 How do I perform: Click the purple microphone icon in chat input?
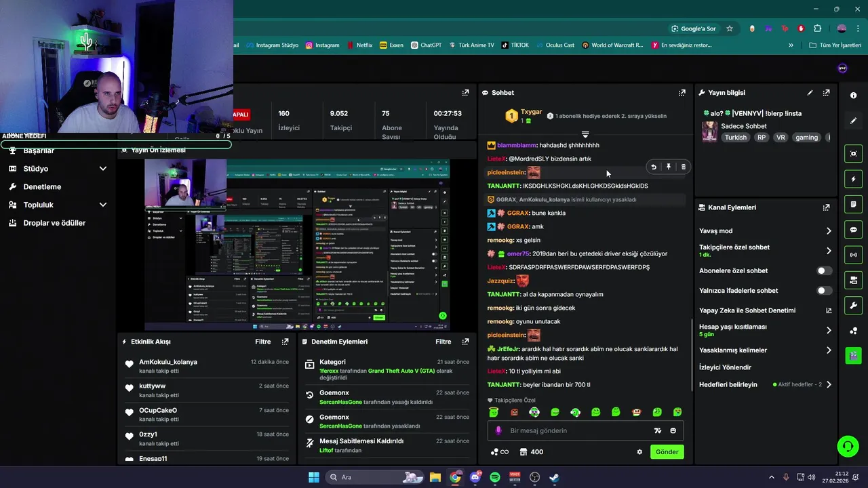(498, 430)
